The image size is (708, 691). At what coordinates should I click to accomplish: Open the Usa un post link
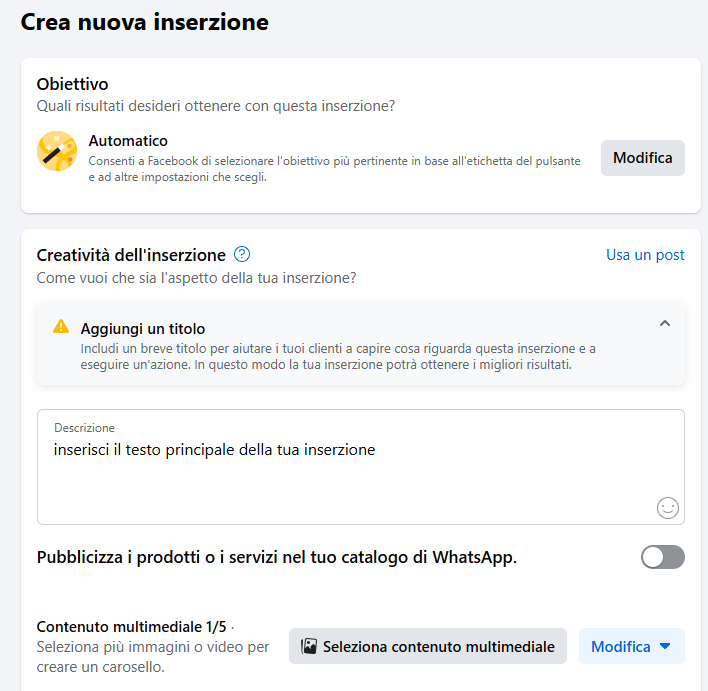(x=645, y=255)
